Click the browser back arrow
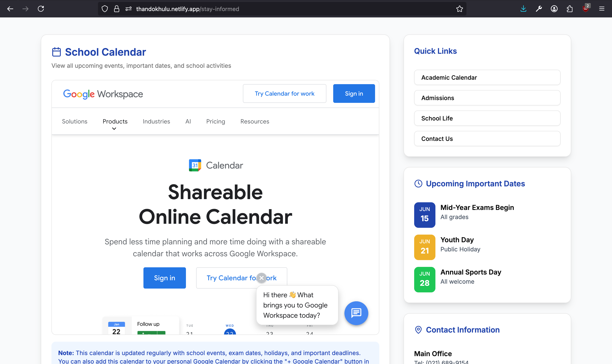Screen dimensions: 612x364 click(x=10, y=9)
